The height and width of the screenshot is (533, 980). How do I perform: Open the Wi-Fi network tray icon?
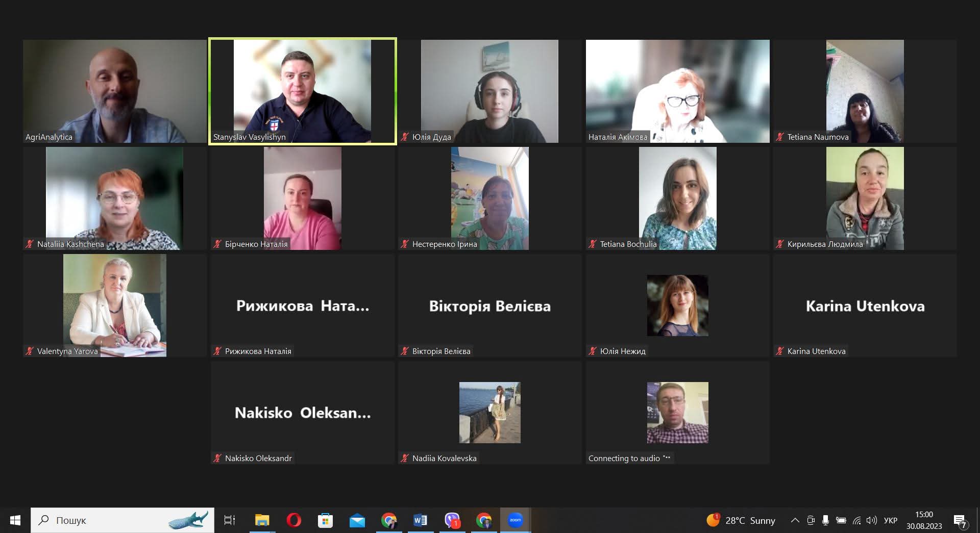(857, 520)
